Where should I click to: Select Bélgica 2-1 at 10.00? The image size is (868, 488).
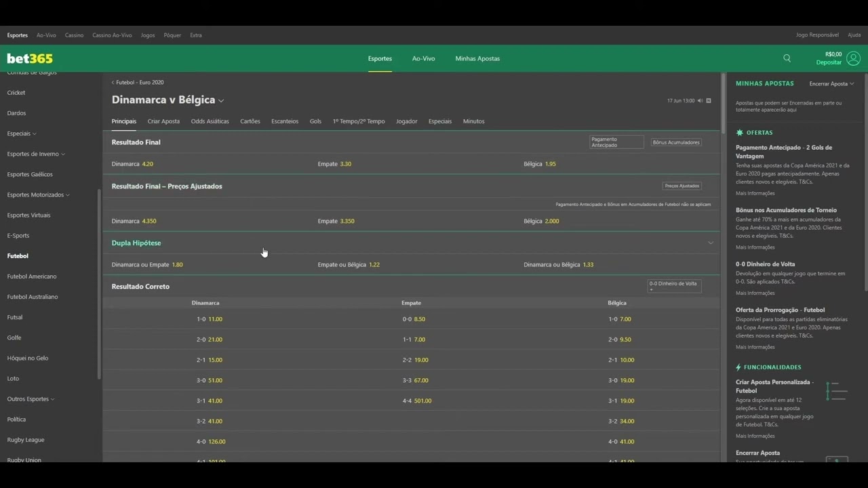coord(617,360)
